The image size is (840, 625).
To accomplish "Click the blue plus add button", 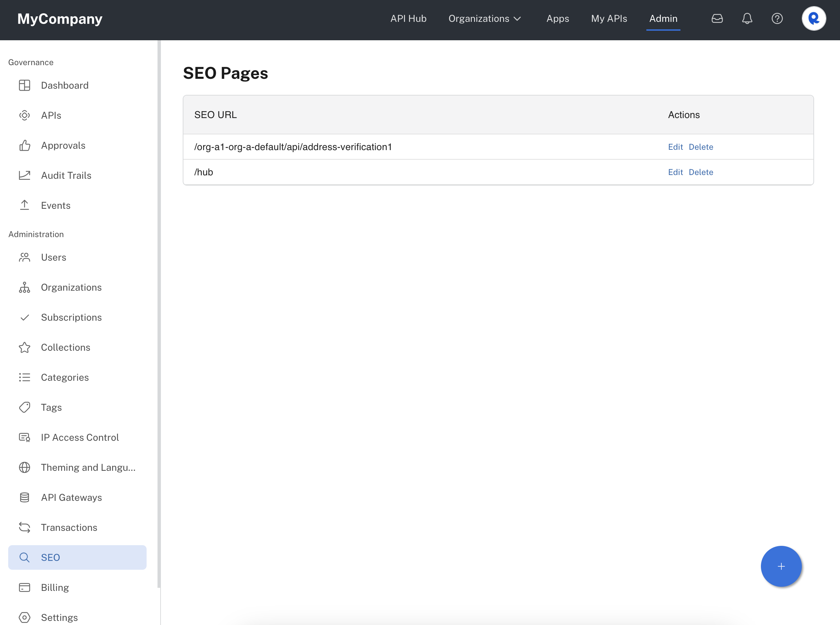I will coord(781,566).
